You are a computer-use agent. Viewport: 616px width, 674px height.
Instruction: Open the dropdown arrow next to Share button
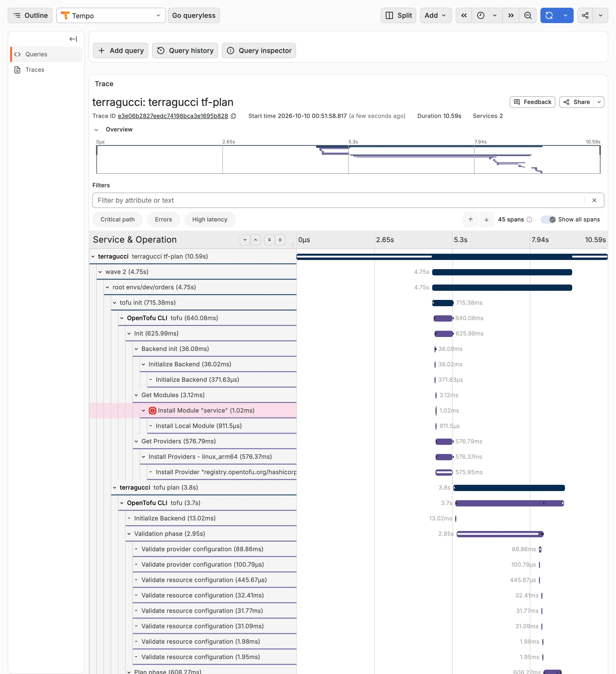[x=599, y=102]
